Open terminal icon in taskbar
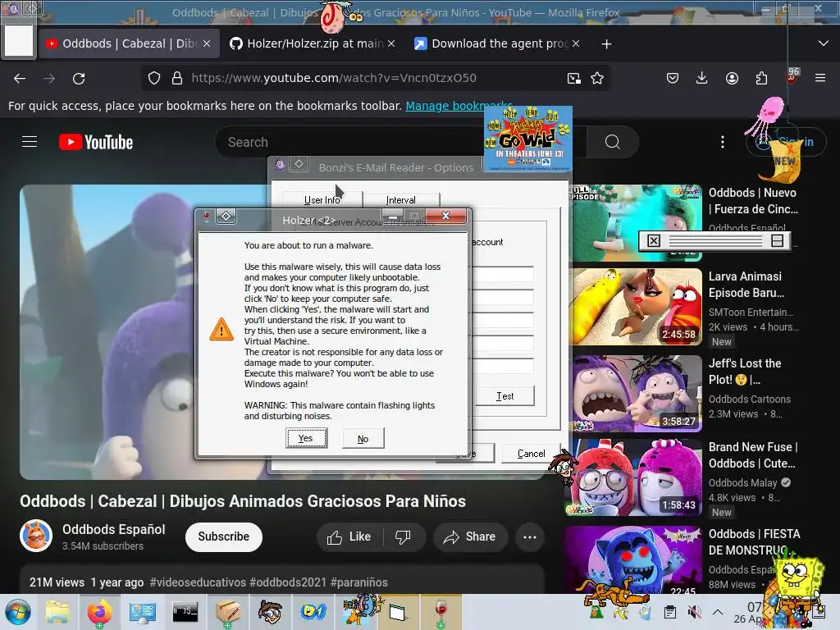 pos(185,612)
